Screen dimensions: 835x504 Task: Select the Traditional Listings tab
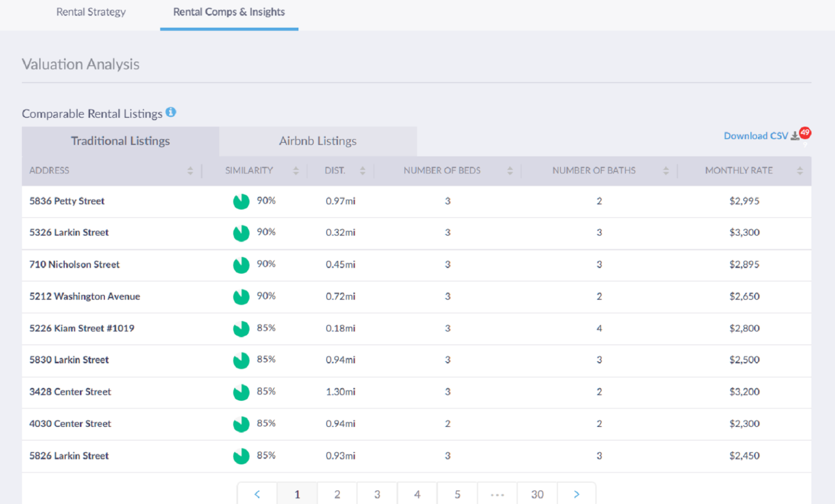[x=120, y=141]
